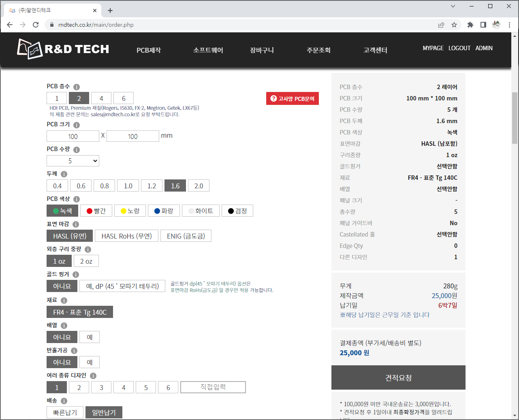Click the R&D TECH logo
Viewport: 519px width, 420px height.
pos(63,49)
